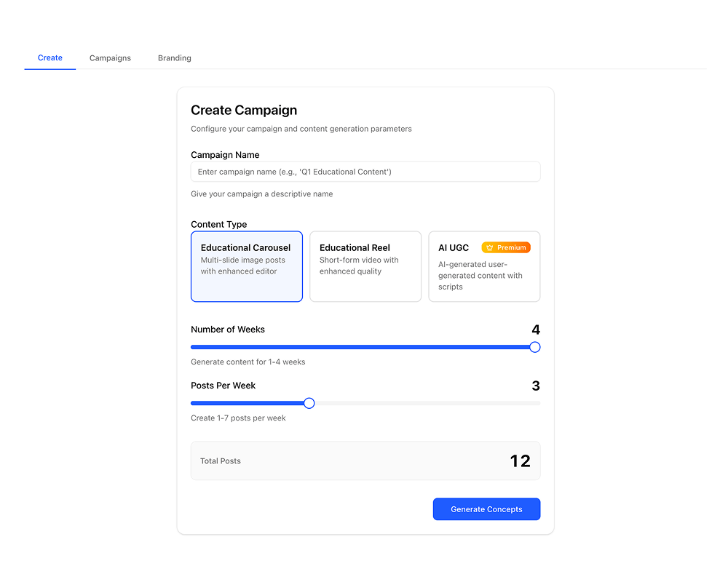728x582 pixels.
Task: Switch to the Campaigns tab
Action: pos(110,57)
